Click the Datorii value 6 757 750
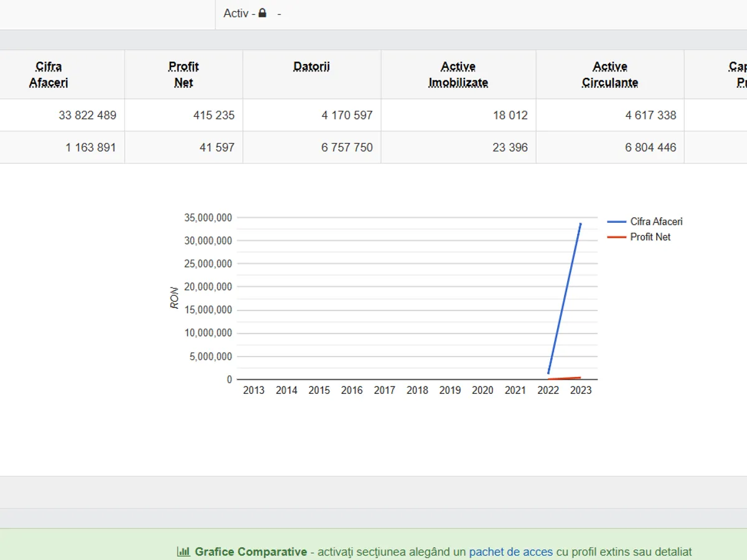This screenshot has width=747, height=560. coord(347,147)
